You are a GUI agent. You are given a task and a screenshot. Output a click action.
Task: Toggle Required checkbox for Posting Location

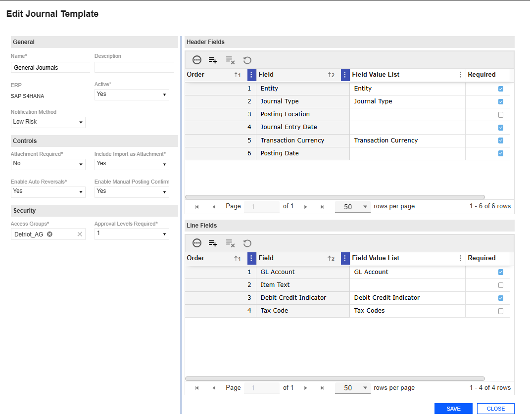coord(501,115)
